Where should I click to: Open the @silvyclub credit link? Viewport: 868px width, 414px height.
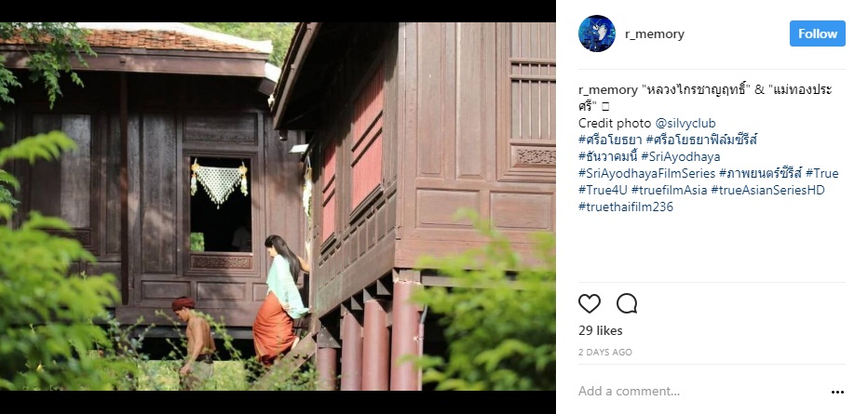point(685,123)
